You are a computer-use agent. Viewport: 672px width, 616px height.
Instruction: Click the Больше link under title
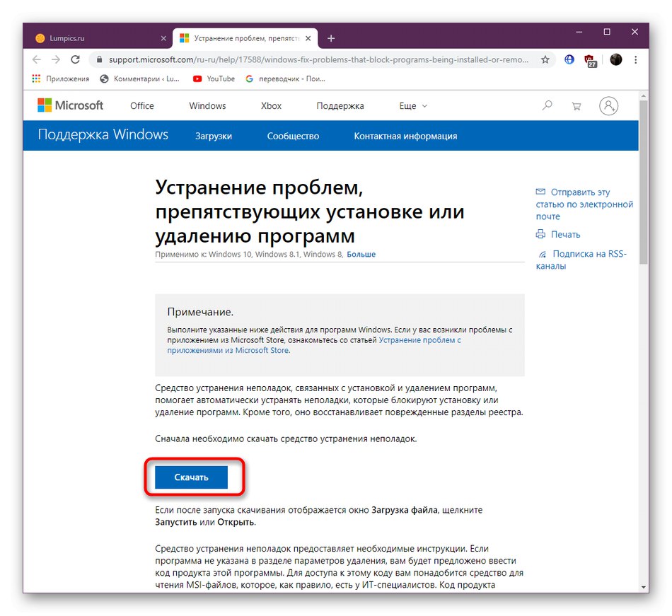click(361, 254)
